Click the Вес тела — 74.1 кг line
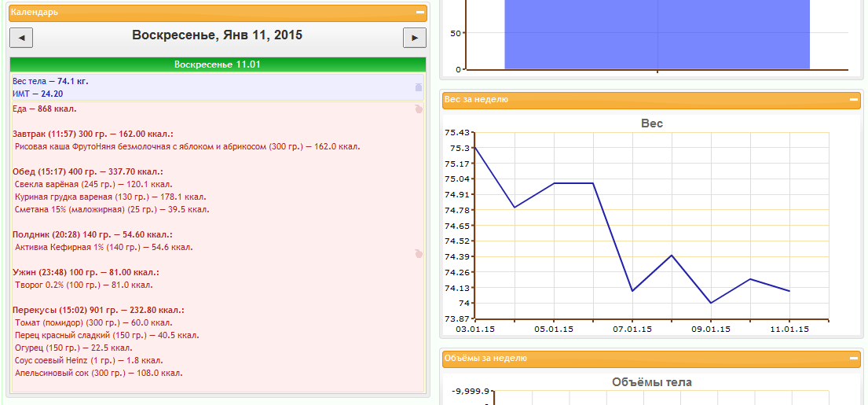This screenshot has height=405, width=868. [x=50, y=82]
